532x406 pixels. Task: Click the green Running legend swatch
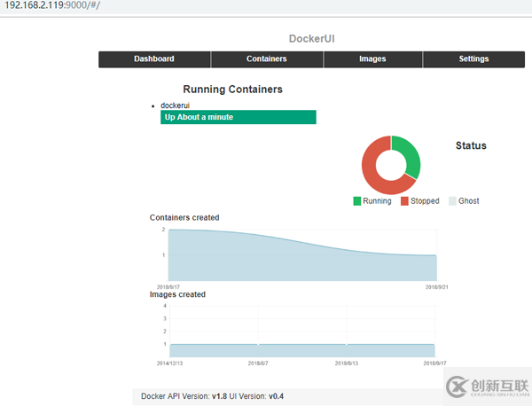(x=357, y=201)
